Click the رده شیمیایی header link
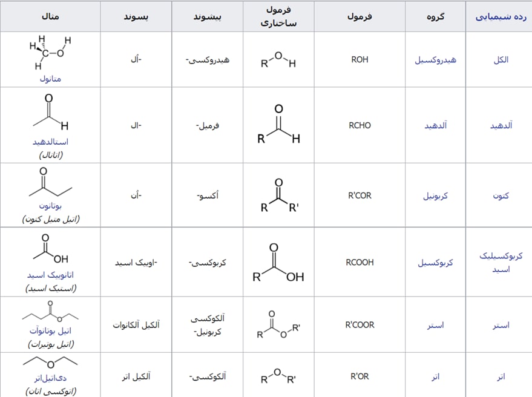The width and height of the screenshot is (532, 397). pyautogui.click(x=498, y=16)
